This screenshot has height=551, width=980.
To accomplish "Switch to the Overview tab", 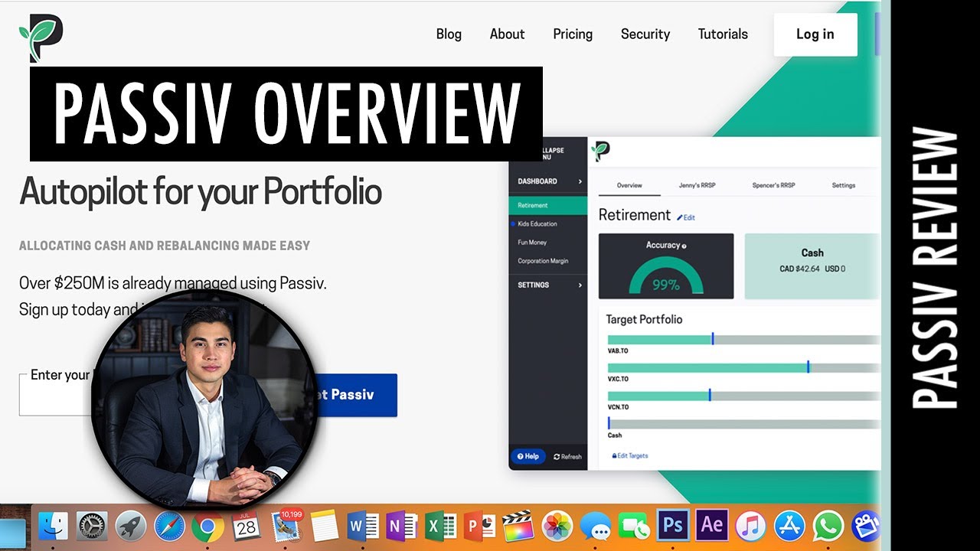I will [x=629, y=185].
